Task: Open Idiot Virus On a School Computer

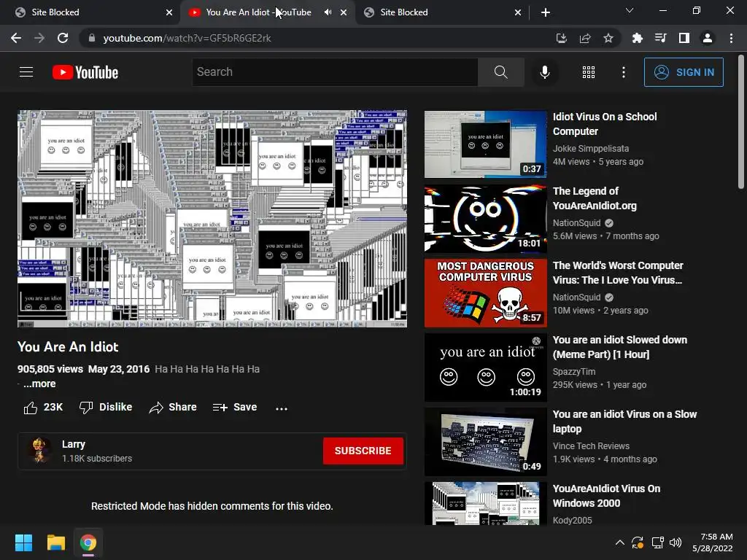Action: point(605,124)
